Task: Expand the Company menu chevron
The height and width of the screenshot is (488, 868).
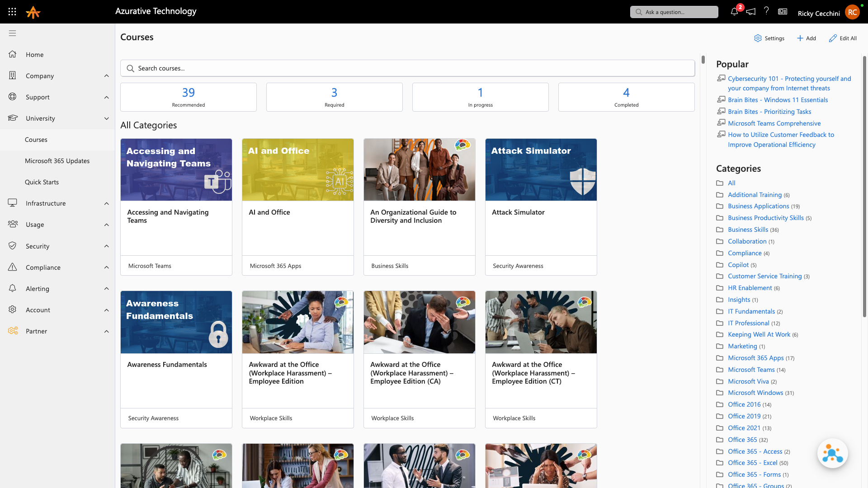Action: [x=107, y=76]
